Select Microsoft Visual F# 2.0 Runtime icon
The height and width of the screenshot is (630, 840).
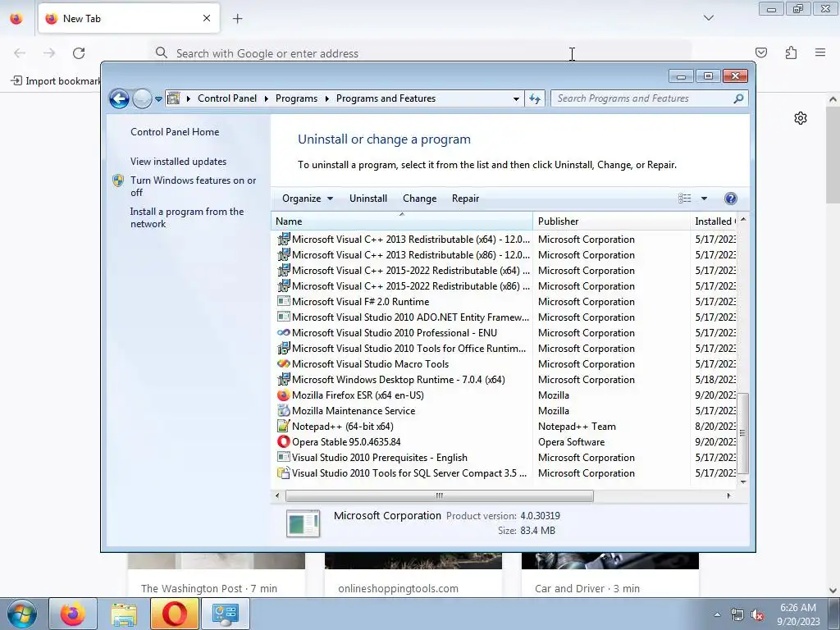coord(283,301)
